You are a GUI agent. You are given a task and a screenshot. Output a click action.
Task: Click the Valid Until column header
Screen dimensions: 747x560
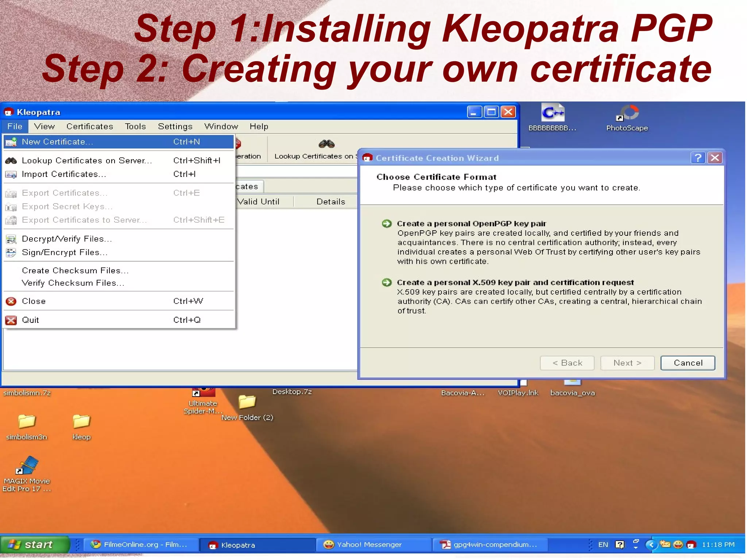(x=258, y=202)
